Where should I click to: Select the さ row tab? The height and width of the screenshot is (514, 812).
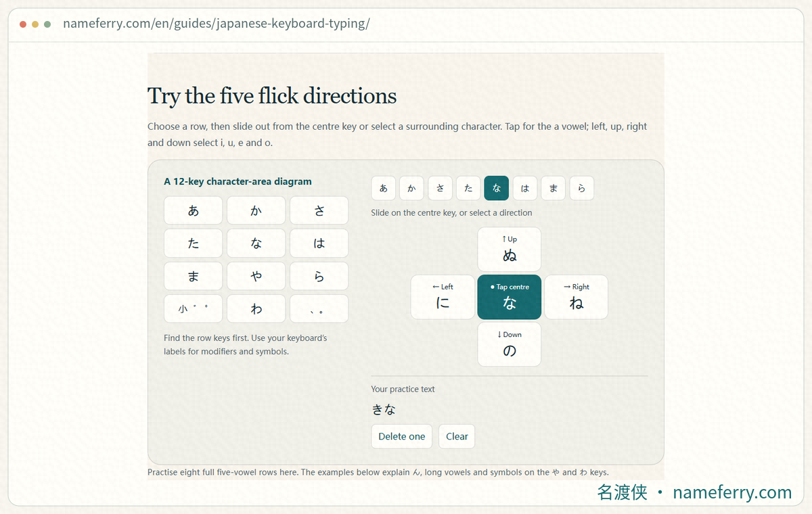tap(441, 188)
